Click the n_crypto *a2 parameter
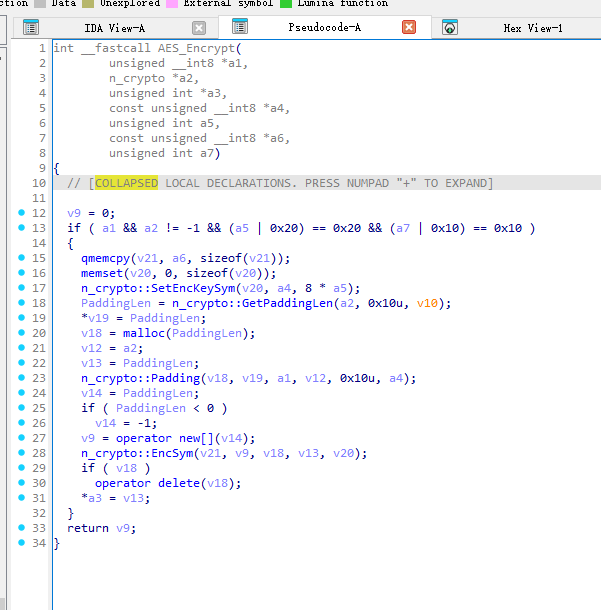Image resolution: width=601 pixels, height=610 pixels. click(x=154, y=79)
